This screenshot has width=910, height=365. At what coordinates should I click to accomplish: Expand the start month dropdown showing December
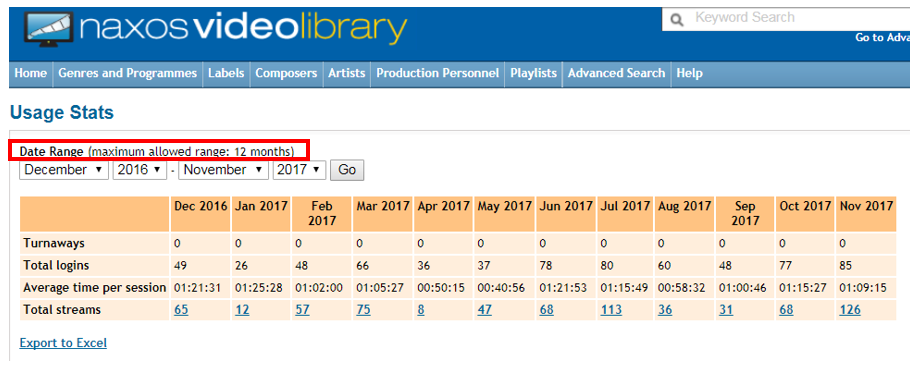[x=64, y=170]
